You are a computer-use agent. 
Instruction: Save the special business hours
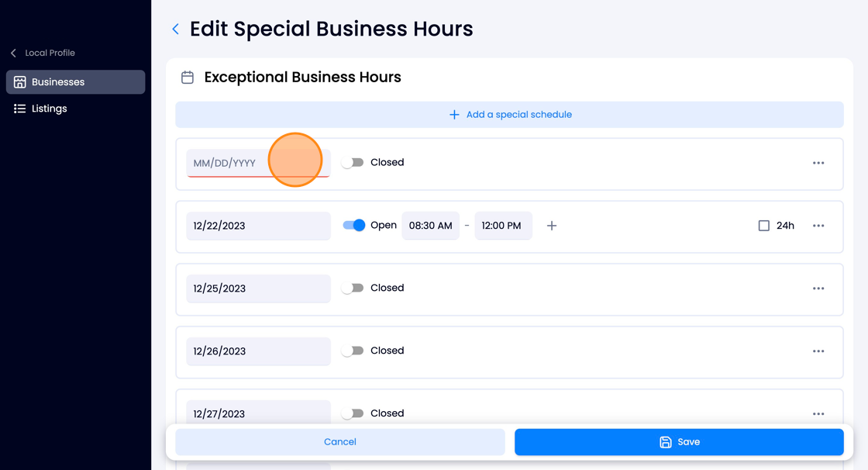click(x=679, y=442)
